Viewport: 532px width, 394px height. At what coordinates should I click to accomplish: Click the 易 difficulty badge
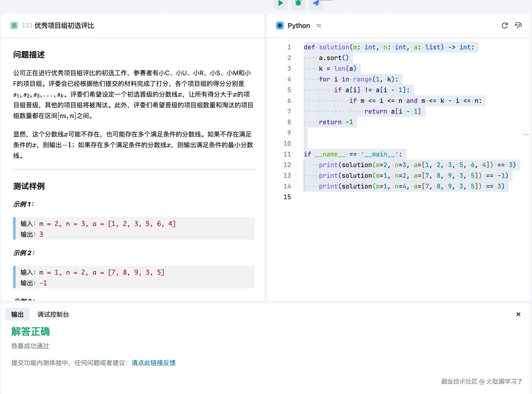point(14,25)
